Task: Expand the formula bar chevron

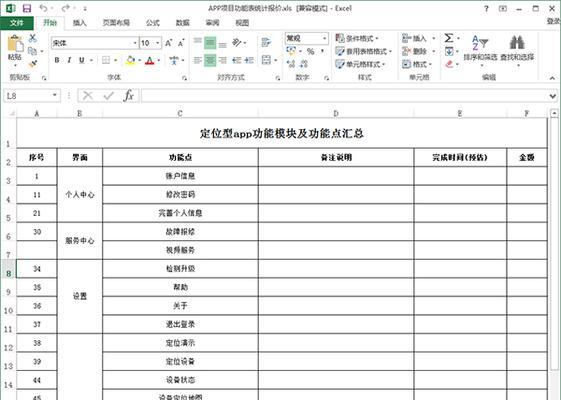Action: click(553, 96)
